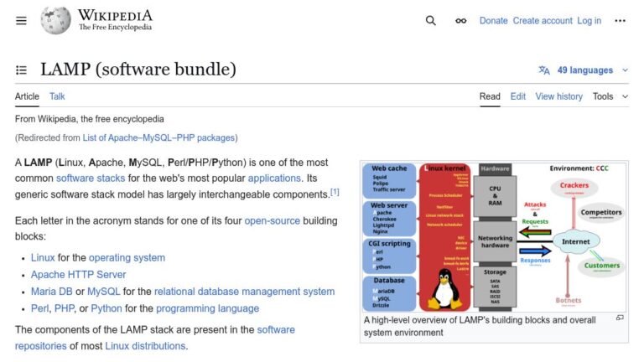Viewport: 644px width, 362px height.
Task: Open the relational database management system link
Action: tap(244, 292)
